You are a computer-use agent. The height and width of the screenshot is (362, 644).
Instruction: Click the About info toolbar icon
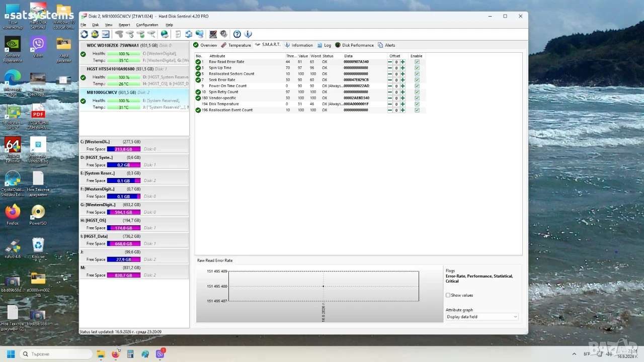[248, 34]
